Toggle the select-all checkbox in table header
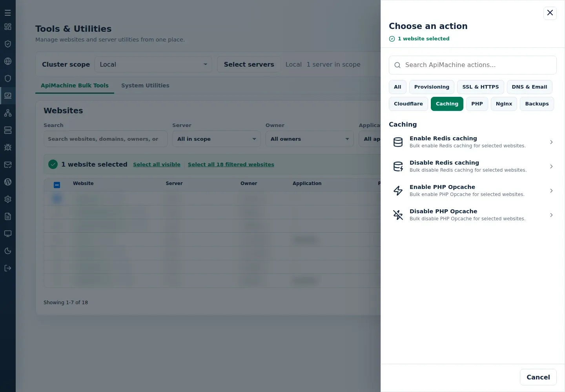The height and width of the screenshot is (392, 565). coord(57,185)
